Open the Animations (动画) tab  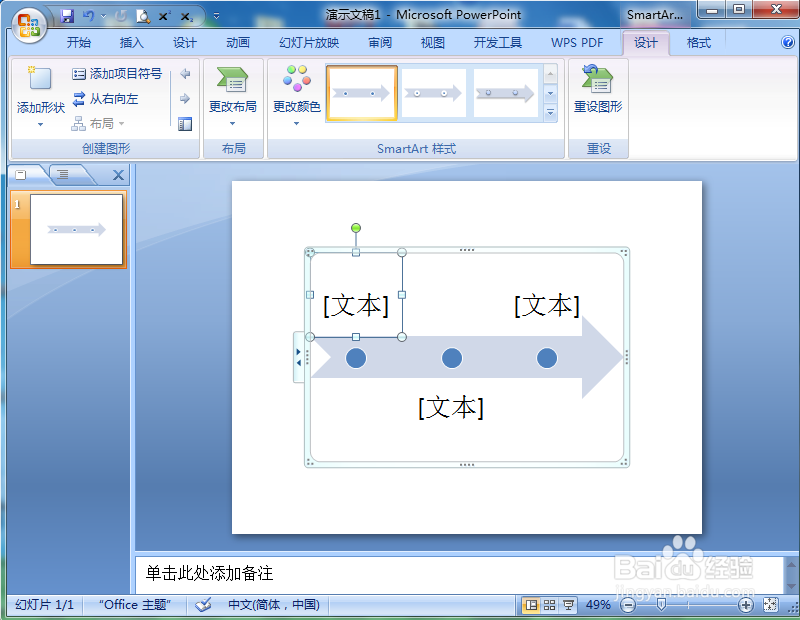point(238,43)
